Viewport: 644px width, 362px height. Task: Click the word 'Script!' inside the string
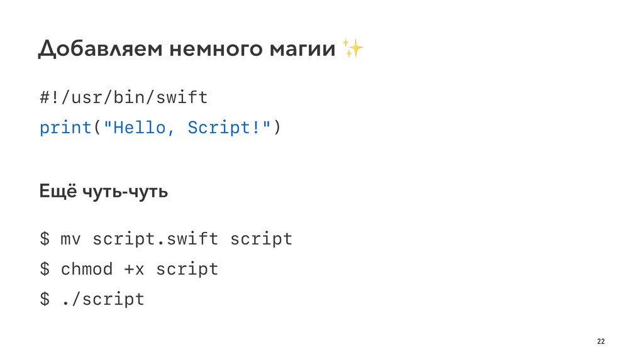(x=224, y=128)
